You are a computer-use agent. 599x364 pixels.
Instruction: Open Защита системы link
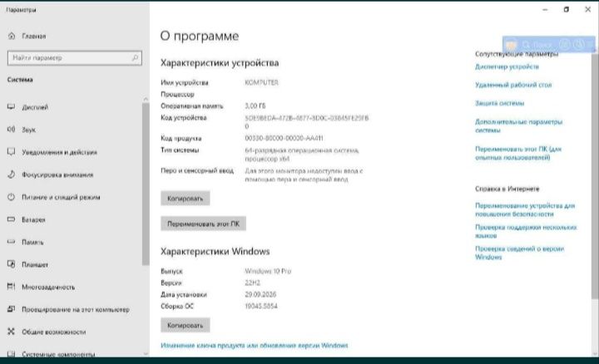(500, 103)
